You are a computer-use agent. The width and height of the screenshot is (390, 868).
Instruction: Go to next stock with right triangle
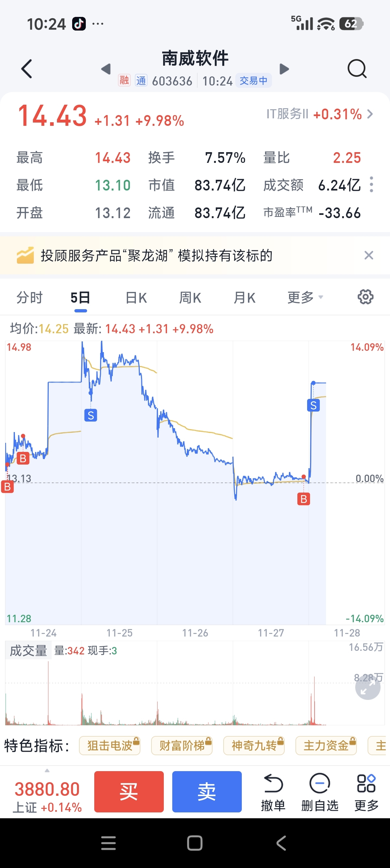click(x=284, y=69)
